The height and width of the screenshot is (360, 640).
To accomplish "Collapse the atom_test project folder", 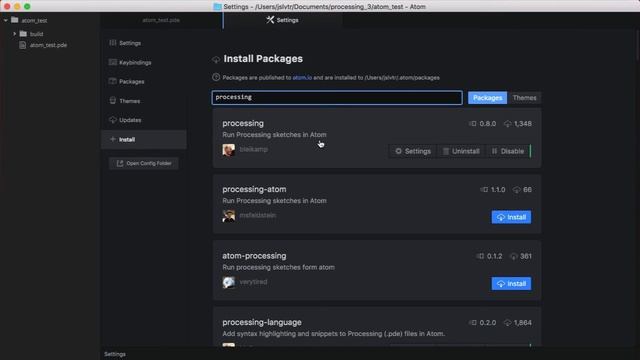I will pos(6,20).
